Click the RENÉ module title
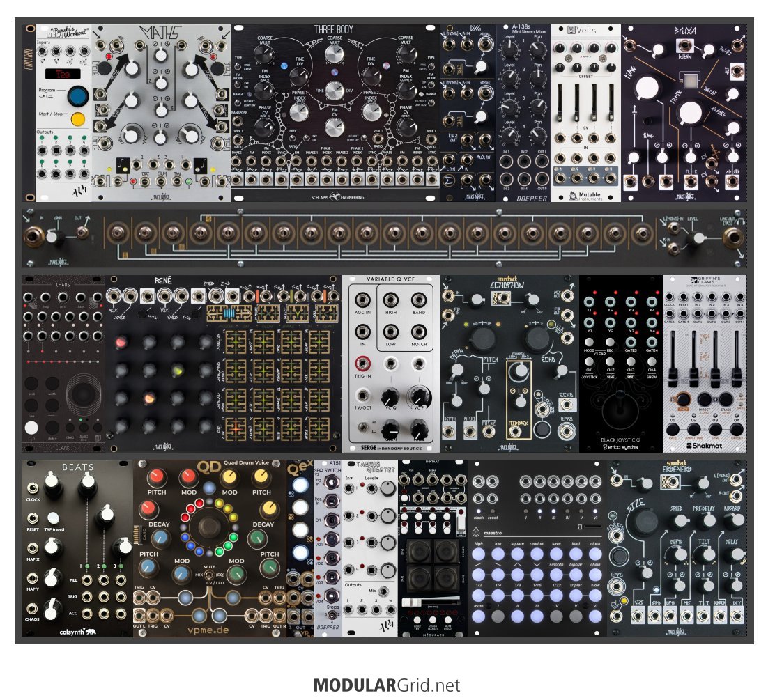 [x=163, y=281]
